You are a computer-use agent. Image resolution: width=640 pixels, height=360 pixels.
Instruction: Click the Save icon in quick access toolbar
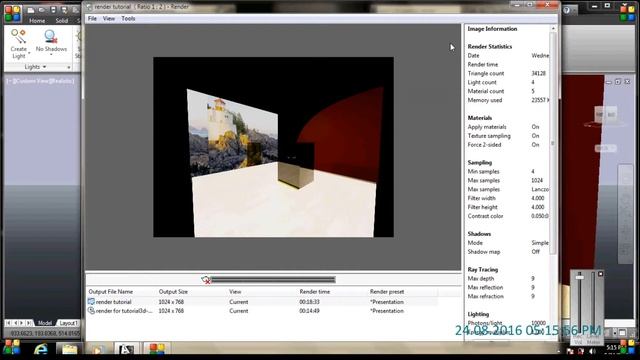[x=53, y=10]
